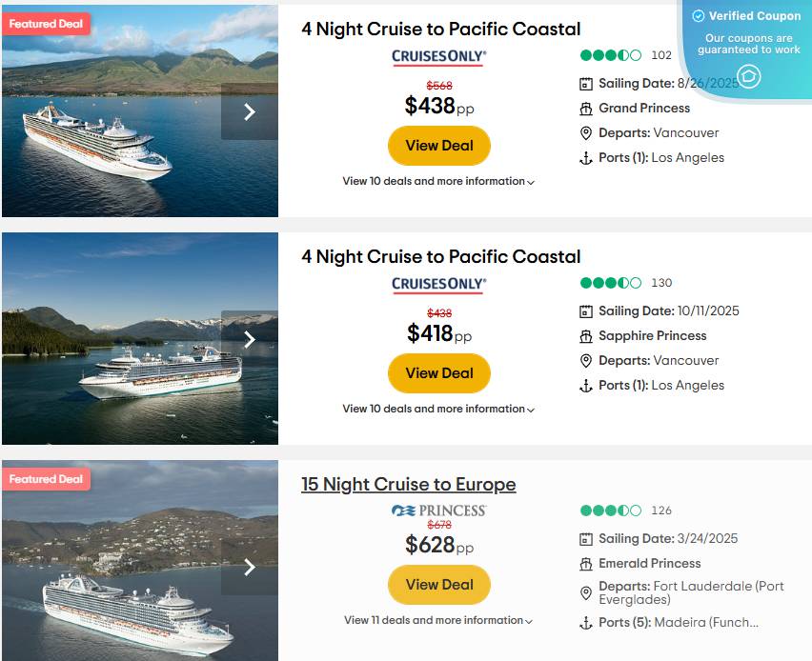Open first '4 Night Cruise to Pacific Coastal' title

[x=440, y=30]
